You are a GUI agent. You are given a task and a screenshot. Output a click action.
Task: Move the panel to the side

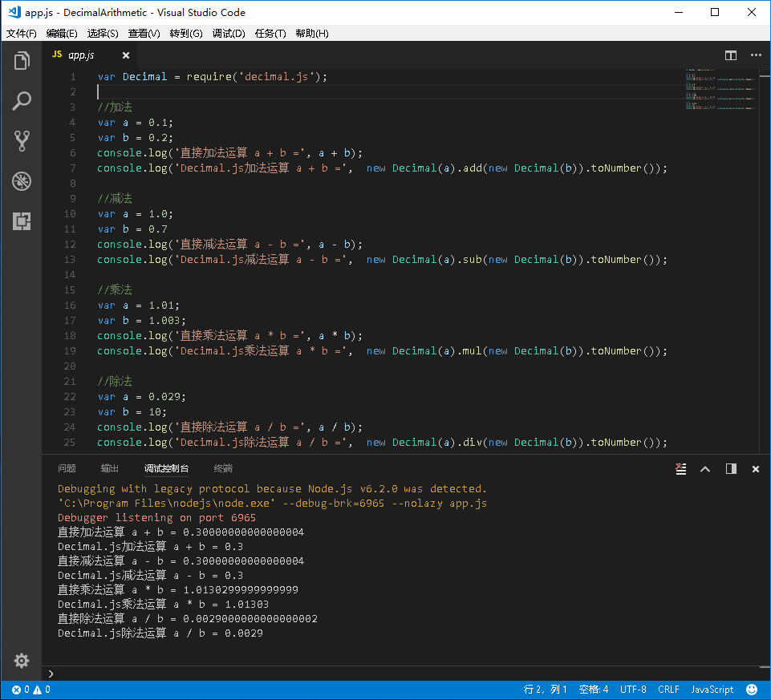point(731,469)
